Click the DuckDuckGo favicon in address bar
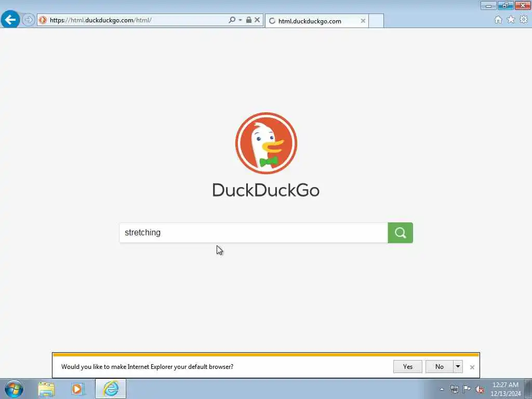532x399 pixels. click(x=43, y=20)
